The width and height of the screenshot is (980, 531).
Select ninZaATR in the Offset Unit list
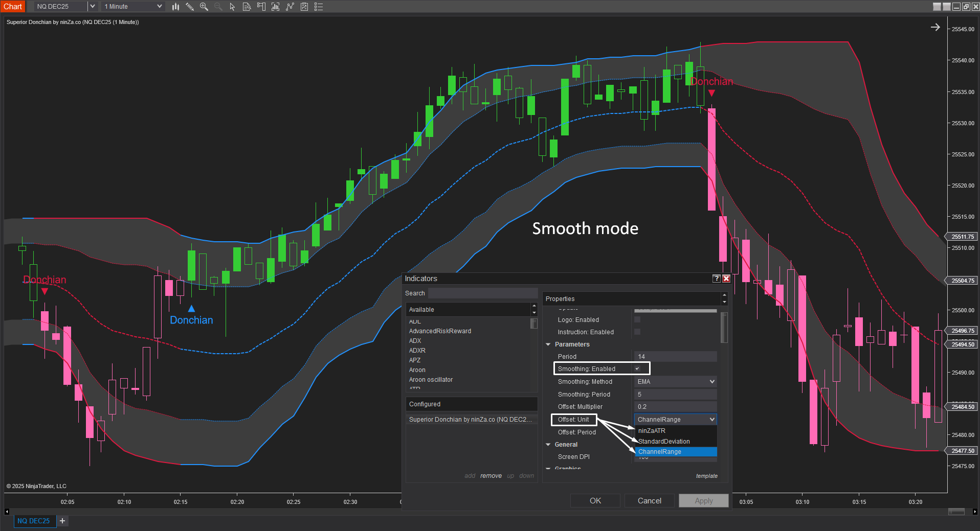pos(652,431)
